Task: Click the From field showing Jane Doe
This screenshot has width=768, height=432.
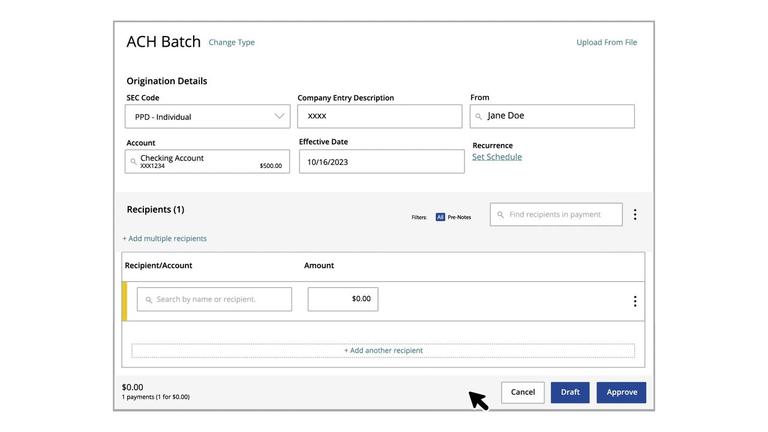Action: click(x=552, y=116)
